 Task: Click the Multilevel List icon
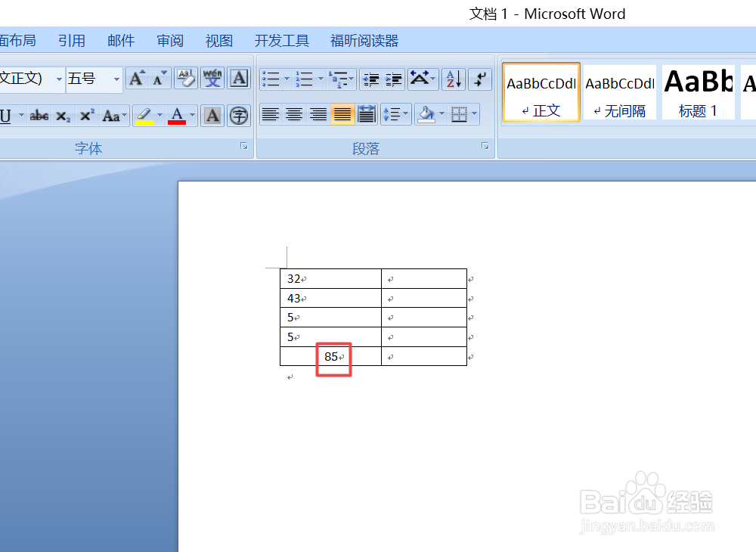pos(342,79)
